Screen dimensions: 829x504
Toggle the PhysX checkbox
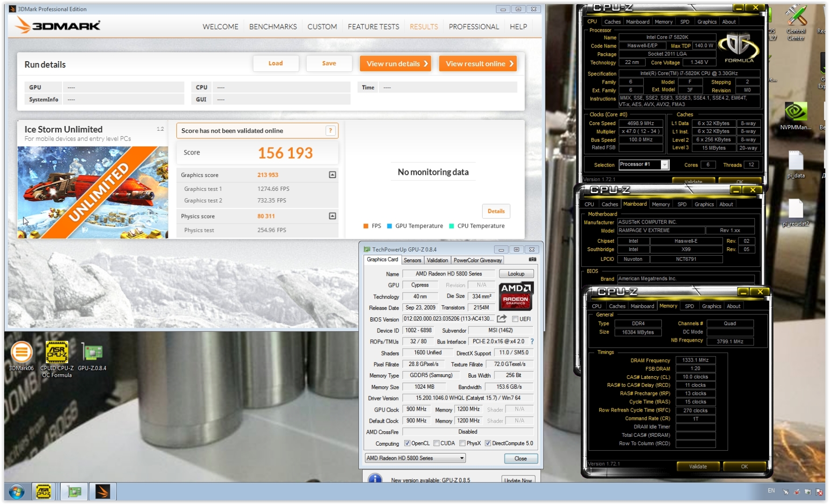pyautogui.click(x=462, y=443)
